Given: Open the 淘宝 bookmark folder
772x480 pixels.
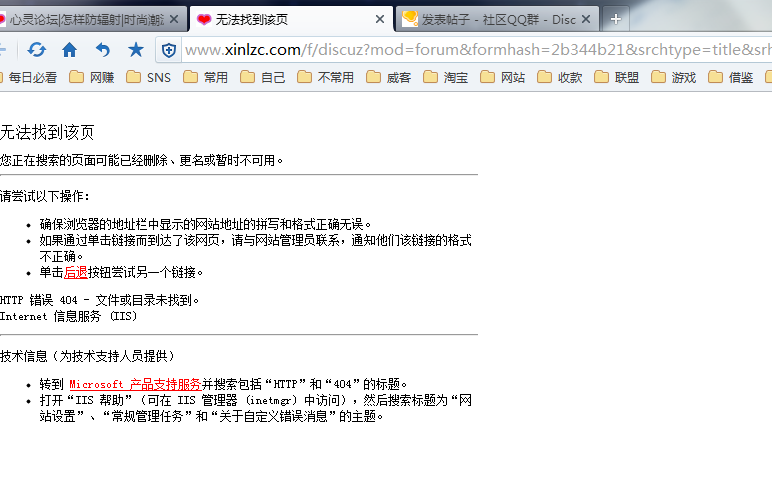Looking at the screenshot, I should click(446, 78).
